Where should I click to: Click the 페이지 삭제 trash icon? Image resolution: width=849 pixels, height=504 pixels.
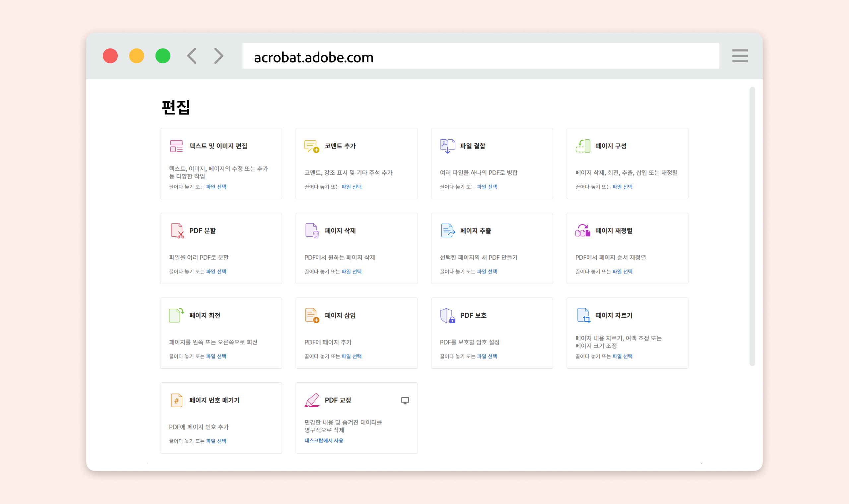click(x=312, y=230)
